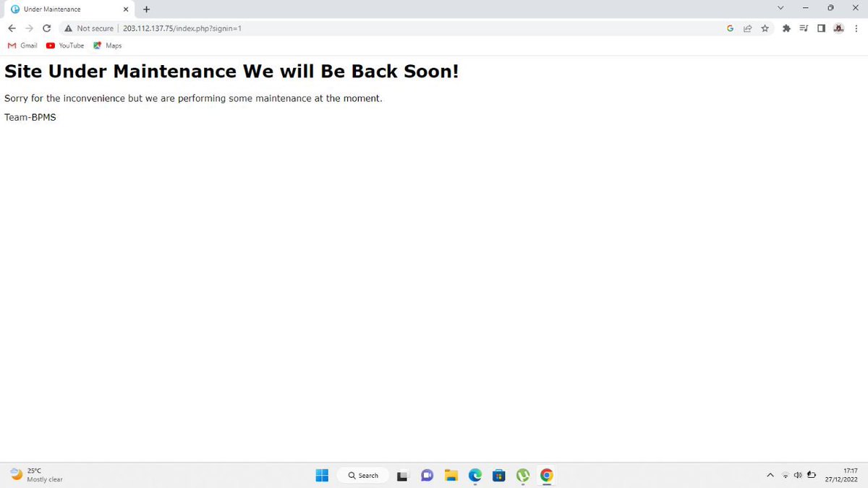Close the Under Maintenance tab

click(126, 9)
